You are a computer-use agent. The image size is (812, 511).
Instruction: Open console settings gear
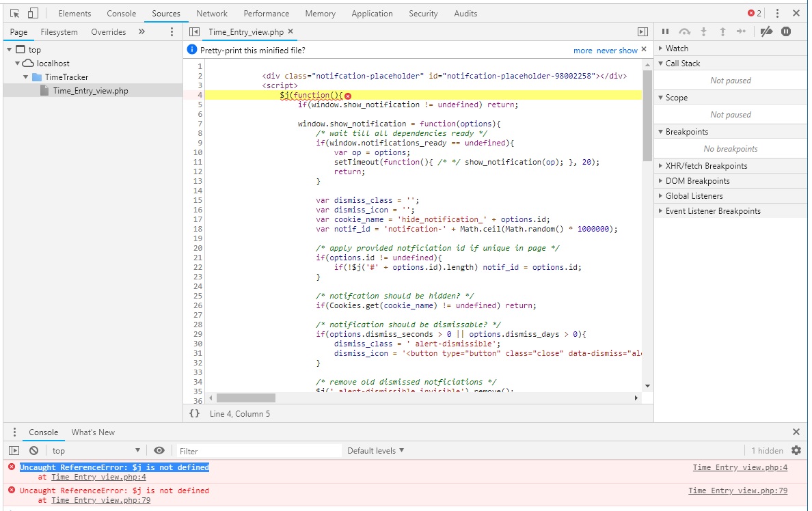(x=796, y=450)
